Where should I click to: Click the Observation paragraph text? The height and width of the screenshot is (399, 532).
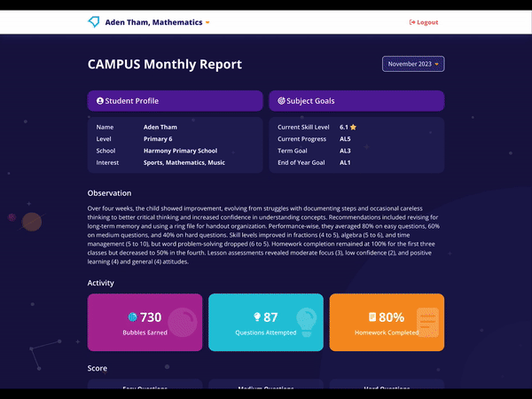point(263,235)
